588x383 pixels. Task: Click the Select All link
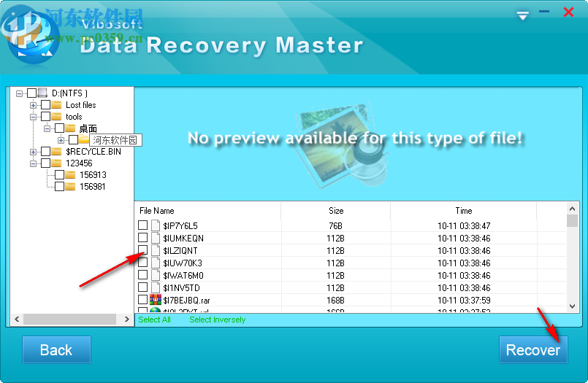tap(155, 320)
